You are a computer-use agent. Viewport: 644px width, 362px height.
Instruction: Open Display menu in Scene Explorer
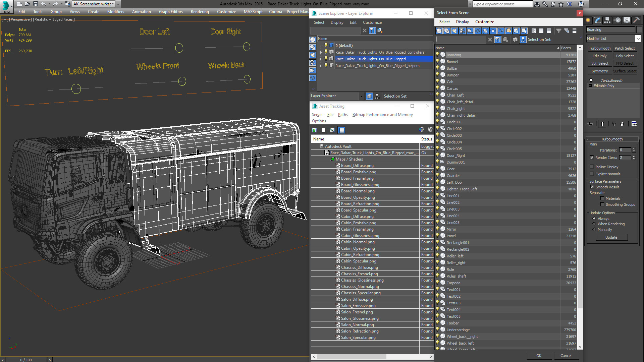coord(337,22)
